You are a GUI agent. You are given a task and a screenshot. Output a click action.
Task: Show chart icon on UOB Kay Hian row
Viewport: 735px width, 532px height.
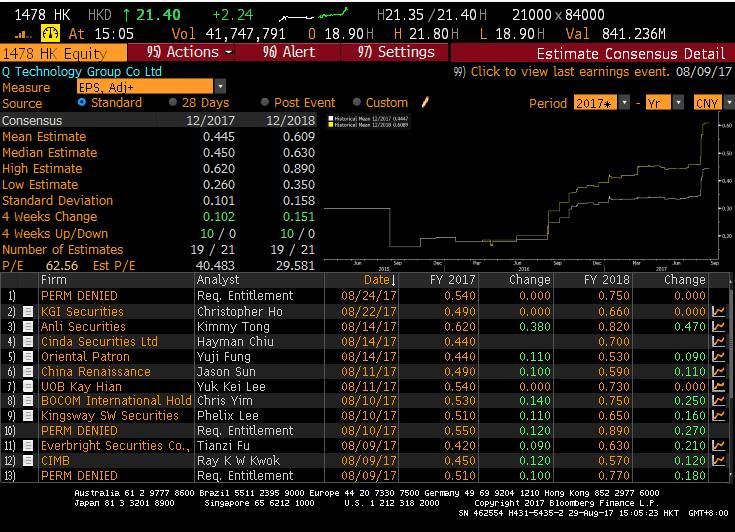[x=718, y=386]
